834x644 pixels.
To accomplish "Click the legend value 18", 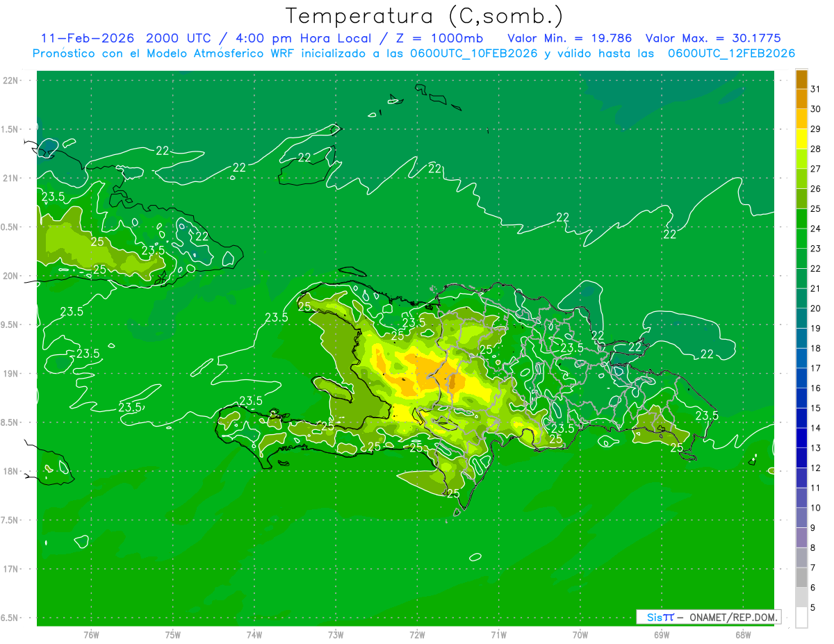I will point(815,348).
